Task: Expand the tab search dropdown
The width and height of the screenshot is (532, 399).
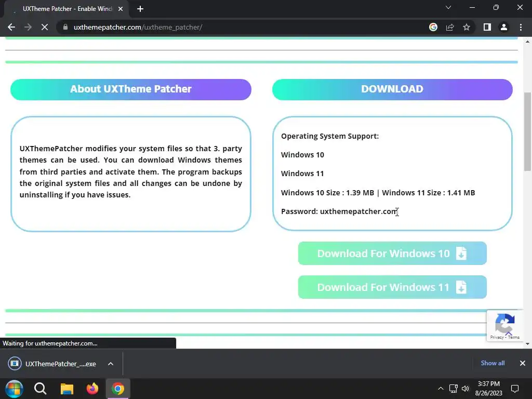Action: (x=448, y=7)
